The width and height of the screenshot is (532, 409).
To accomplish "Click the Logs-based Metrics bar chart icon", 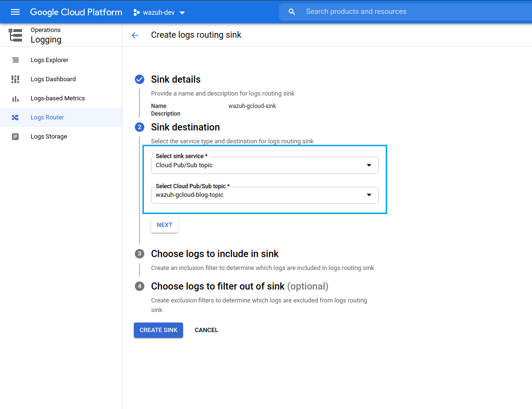I will click(15, 99).
